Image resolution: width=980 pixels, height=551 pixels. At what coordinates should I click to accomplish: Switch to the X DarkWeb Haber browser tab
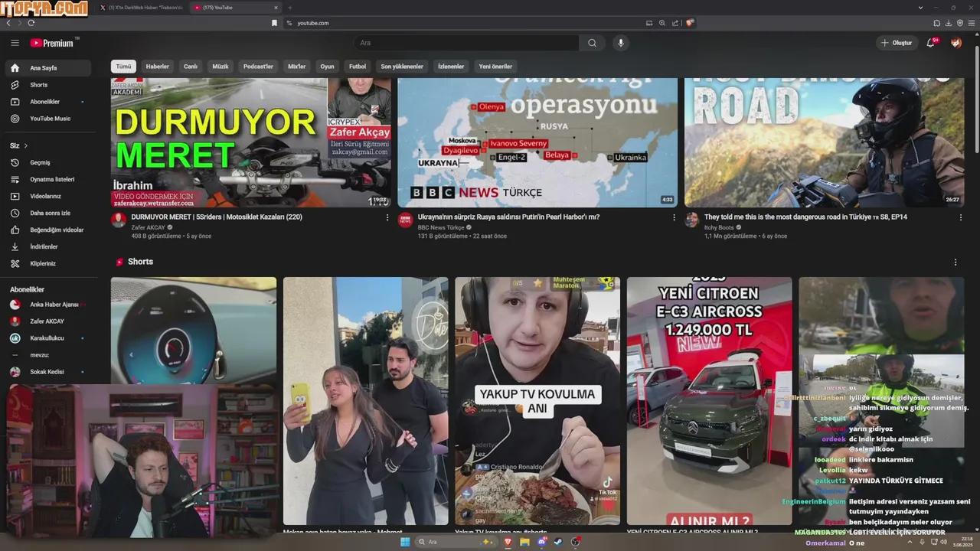pos(141,8)
